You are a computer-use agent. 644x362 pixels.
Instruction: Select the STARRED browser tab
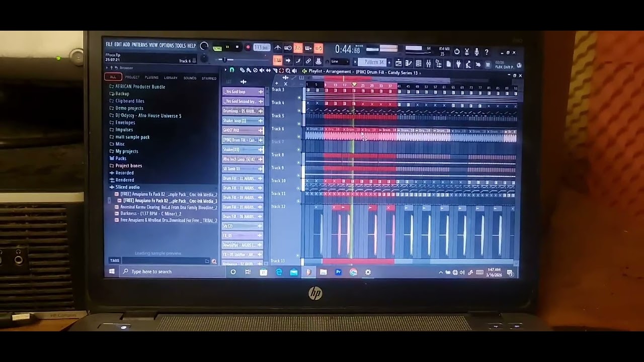(209, 78)
